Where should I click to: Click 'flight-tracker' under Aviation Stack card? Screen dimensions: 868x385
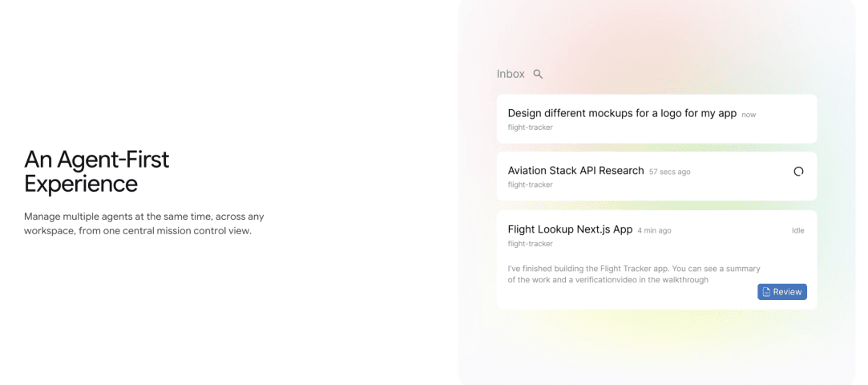click(531, 184)
